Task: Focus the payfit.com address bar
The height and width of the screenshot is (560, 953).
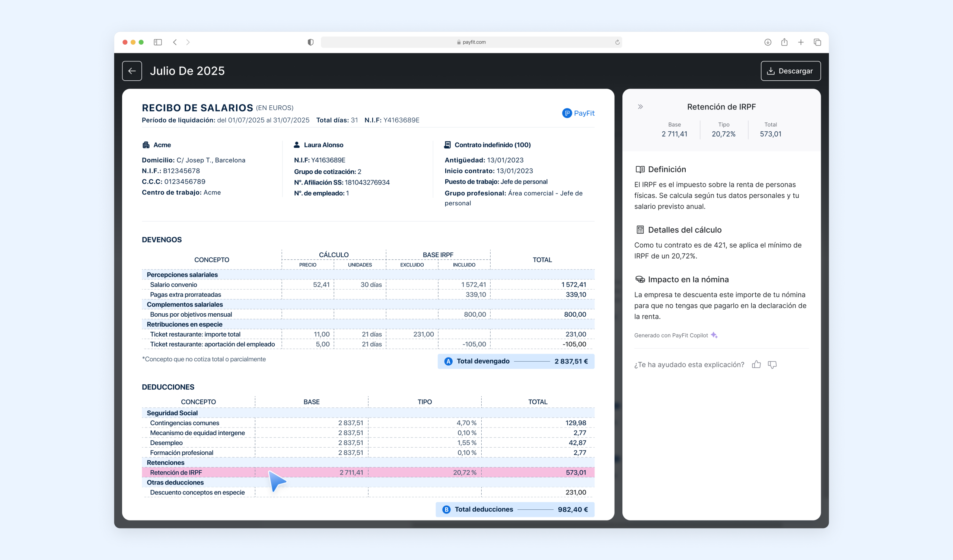Action: (471, 42)
